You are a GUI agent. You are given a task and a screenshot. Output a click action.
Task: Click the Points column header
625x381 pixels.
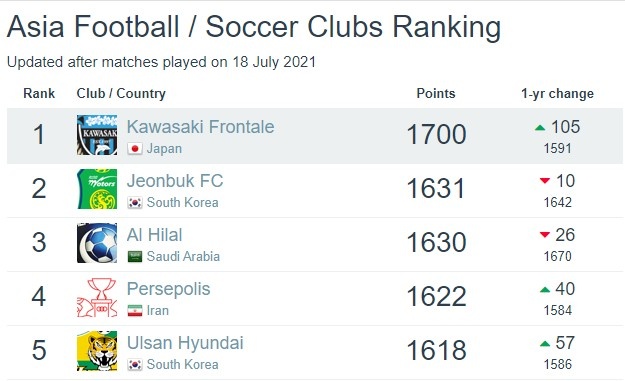[x=436, y=93]
